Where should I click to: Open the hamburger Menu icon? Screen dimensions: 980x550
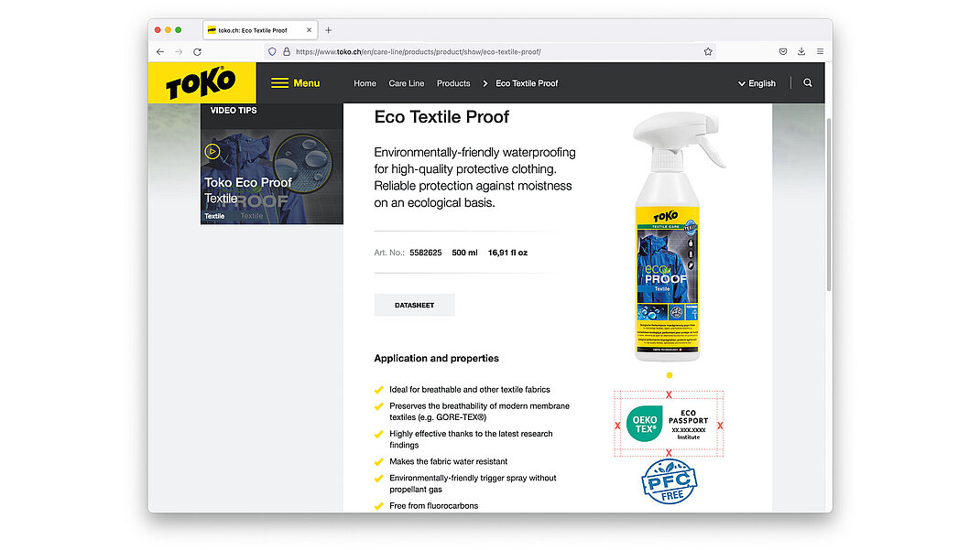(279, 83)
